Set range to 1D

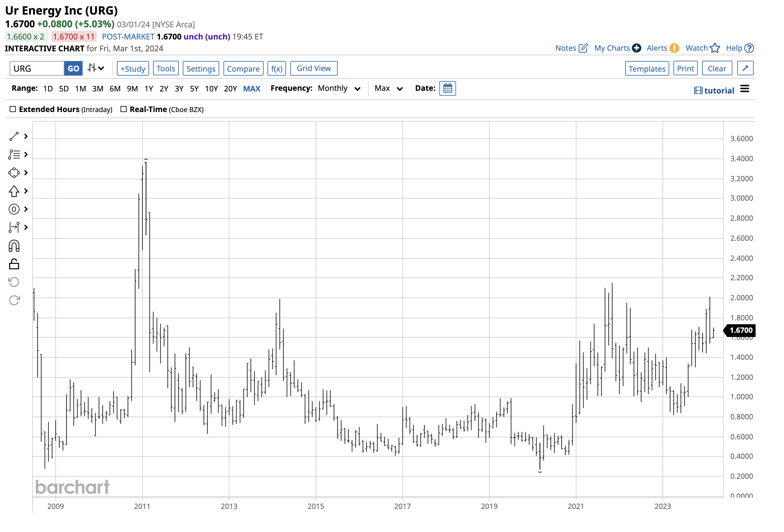(48, 88)
